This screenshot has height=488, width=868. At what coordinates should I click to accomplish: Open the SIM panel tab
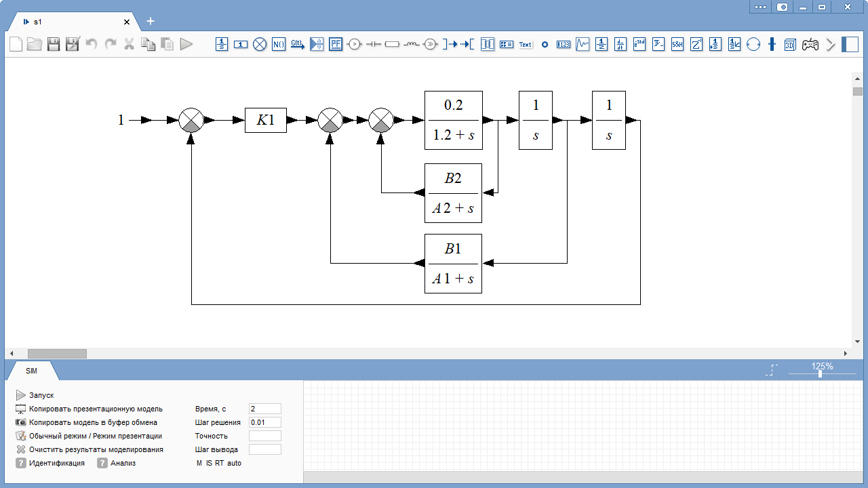[32, 371]
